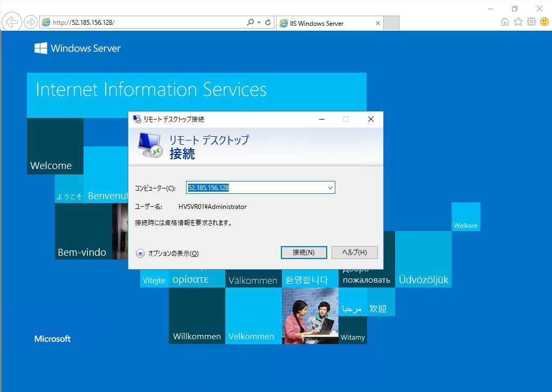Viewport: 552px width, 392px height.
Task: Close the IIS Windows Server tab
Action: pyautogui.click(x=378, y=24)
